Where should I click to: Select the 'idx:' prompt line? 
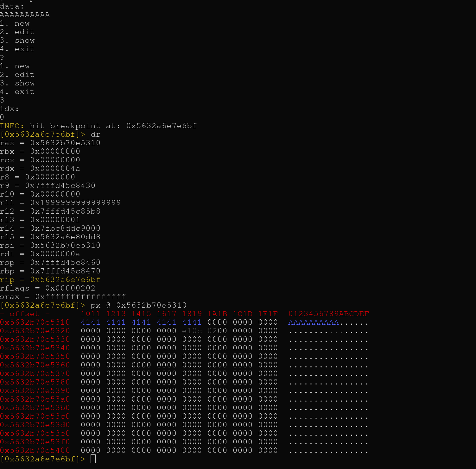pyautogui.click(x=10, y=109)
